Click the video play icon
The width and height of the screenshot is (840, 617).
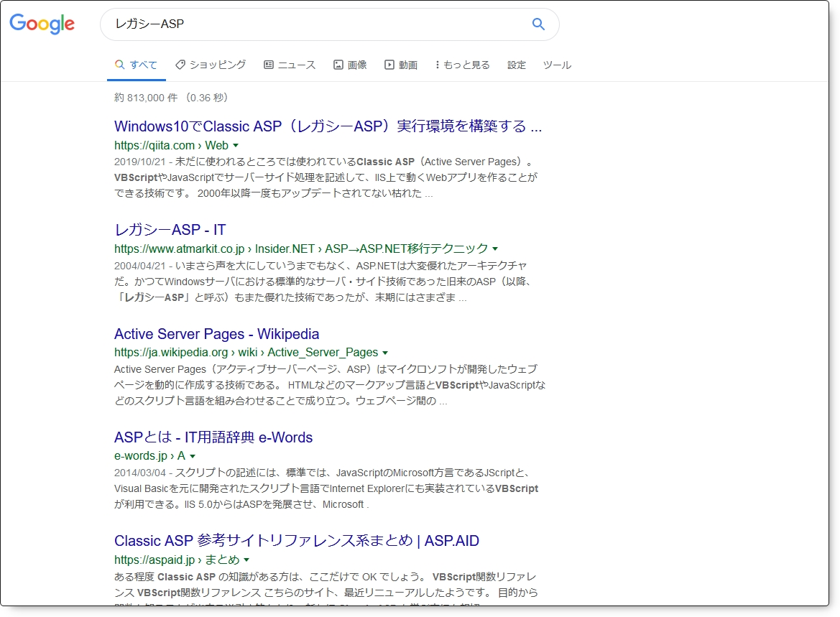(389, 65)
